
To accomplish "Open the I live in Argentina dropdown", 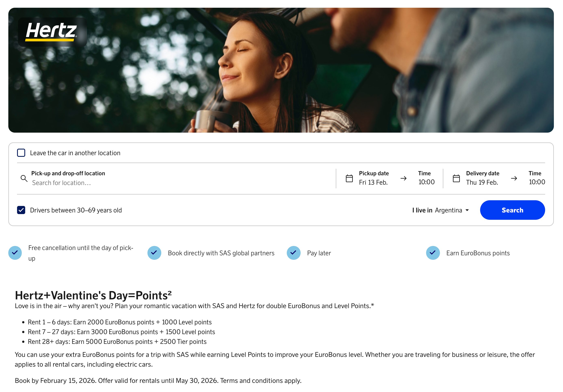I will (x=448, y=210).
